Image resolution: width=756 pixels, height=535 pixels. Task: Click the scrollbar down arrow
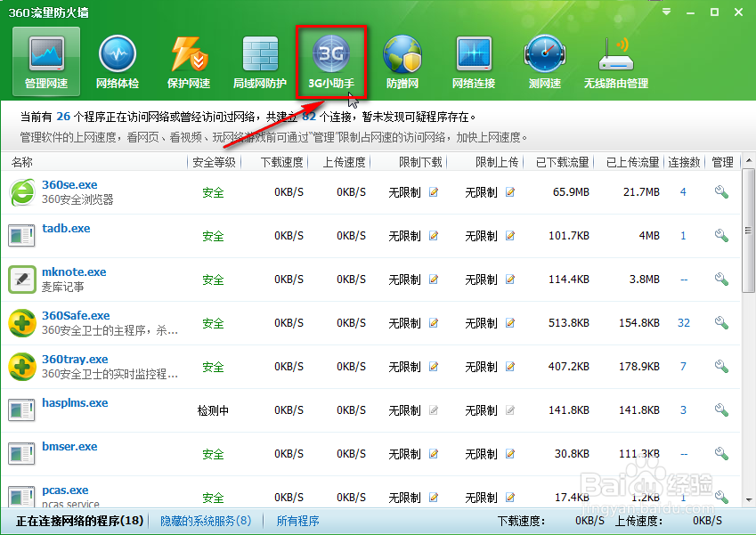[748, 499]
